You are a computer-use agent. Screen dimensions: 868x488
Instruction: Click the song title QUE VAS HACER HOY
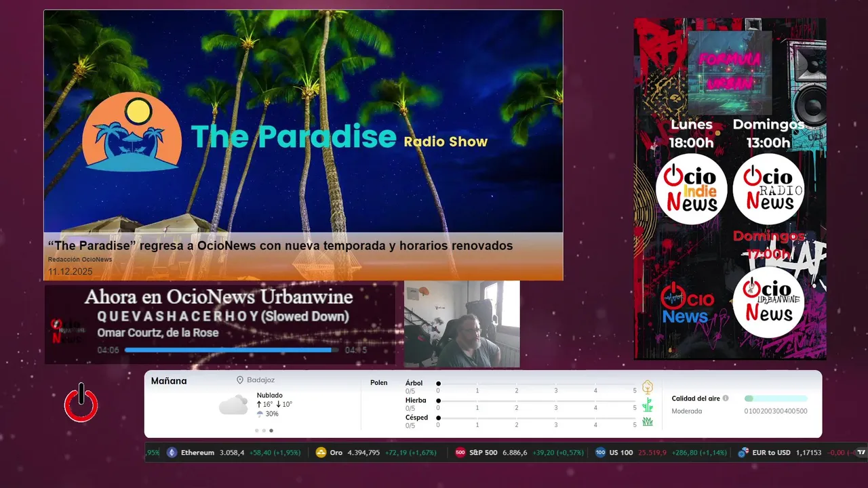coord(223,317)
